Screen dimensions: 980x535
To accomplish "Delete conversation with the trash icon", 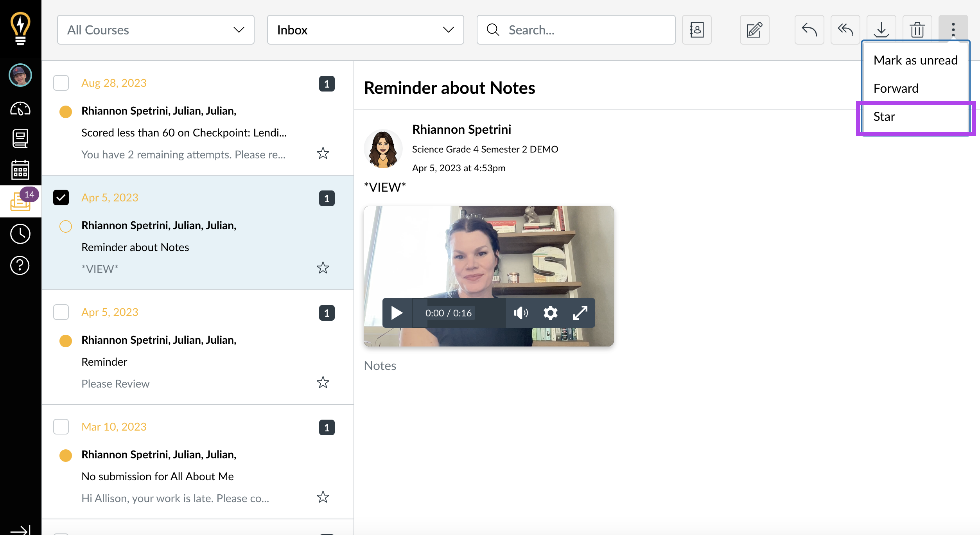I will (917, 30).
